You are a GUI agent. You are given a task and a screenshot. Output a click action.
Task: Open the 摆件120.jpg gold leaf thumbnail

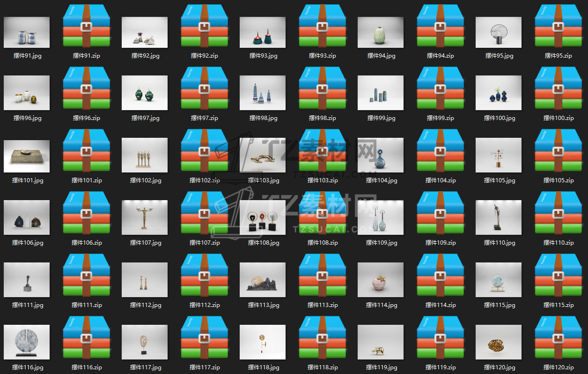(499, 342)
